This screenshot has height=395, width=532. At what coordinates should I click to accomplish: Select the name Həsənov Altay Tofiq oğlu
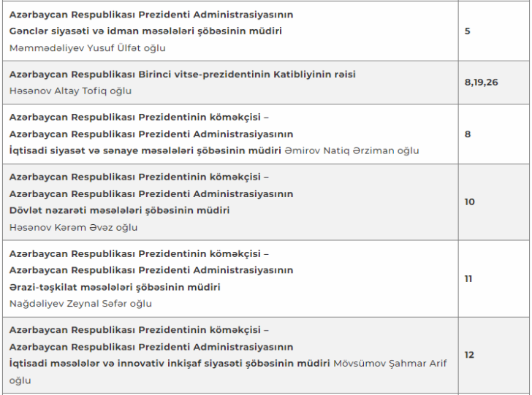click(x=70, y=91)
